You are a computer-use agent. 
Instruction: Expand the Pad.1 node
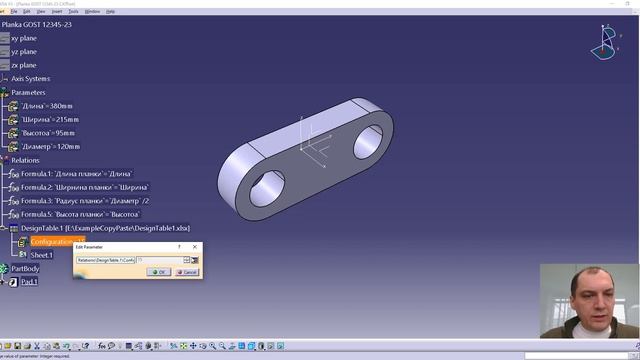click(2, 282)
